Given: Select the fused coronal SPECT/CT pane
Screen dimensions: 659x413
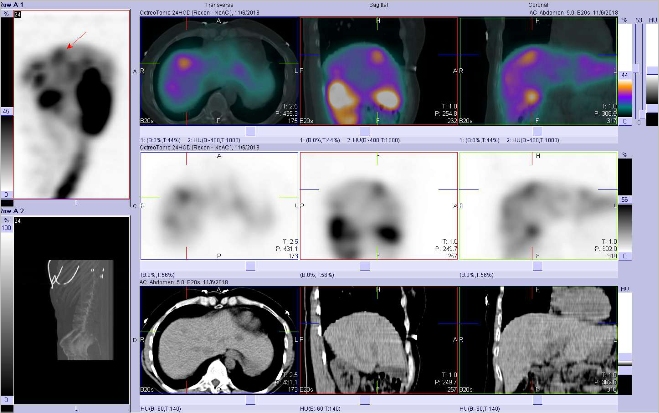Looking at the screenshot, I should 538,71.
